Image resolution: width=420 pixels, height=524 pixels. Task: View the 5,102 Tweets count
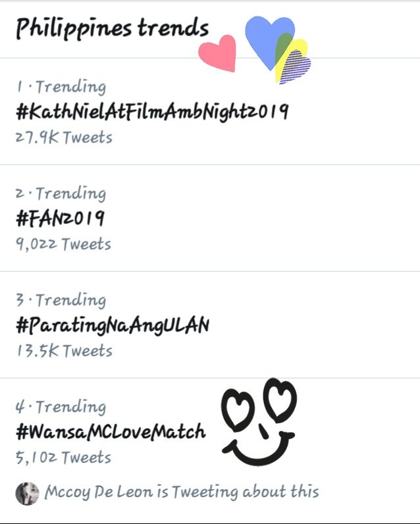coord(63,458)
